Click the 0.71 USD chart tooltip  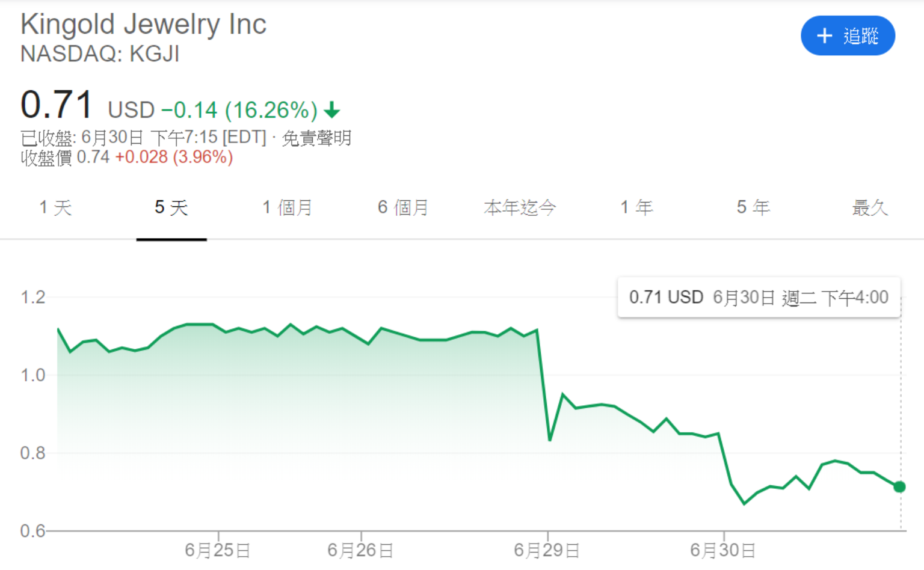759,297
